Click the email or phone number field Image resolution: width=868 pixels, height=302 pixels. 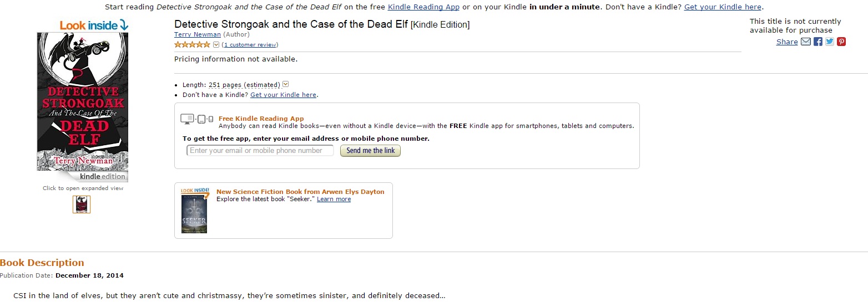tap(260, 150)
